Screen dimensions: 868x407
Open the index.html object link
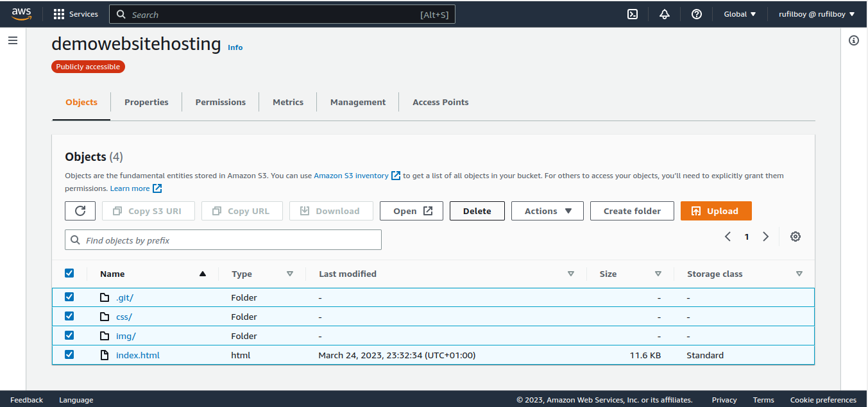tap(138, 355)
